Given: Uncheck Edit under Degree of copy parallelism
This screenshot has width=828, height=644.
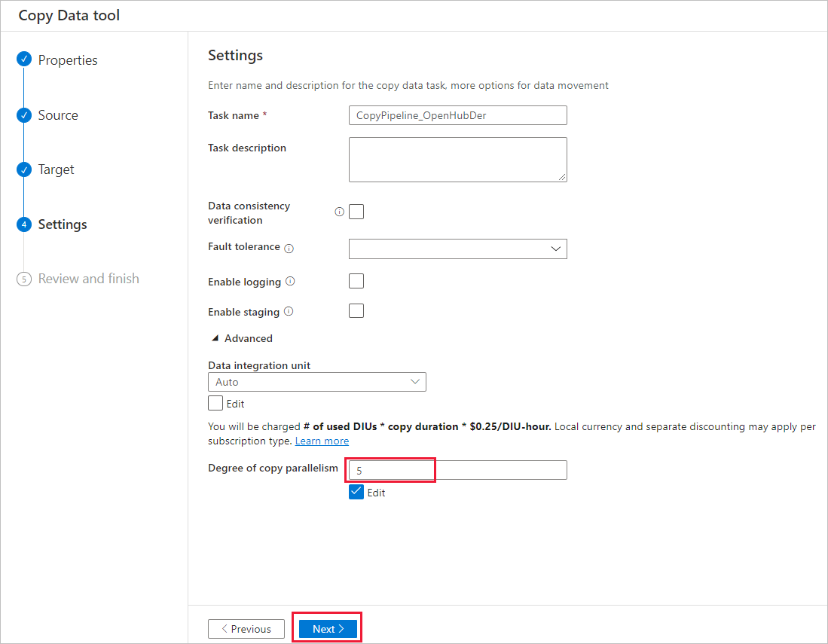Looking at the screenshot, I should [355, 492].
